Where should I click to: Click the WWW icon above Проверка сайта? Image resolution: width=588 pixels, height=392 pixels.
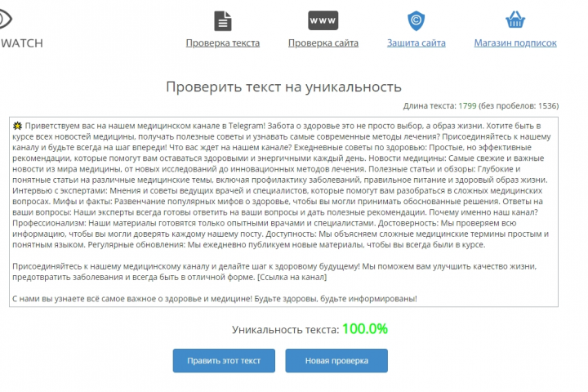(x=323, y=20)
